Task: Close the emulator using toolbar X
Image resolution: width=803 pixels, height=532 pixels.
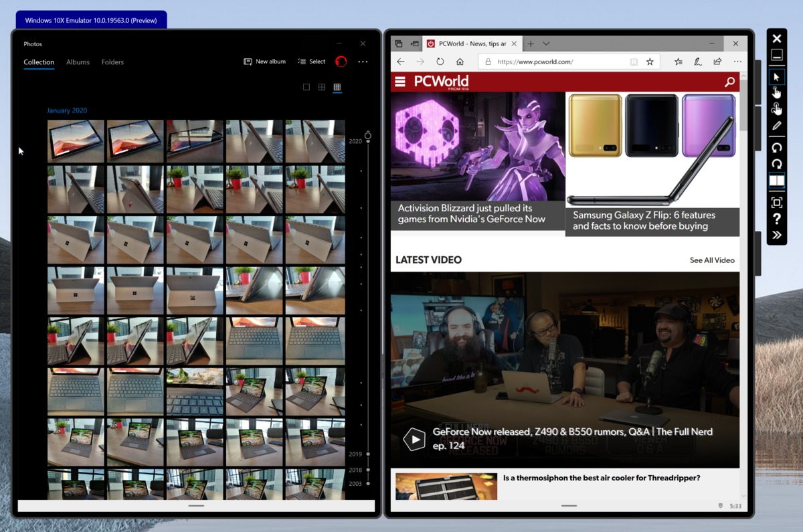Action: 776,39
